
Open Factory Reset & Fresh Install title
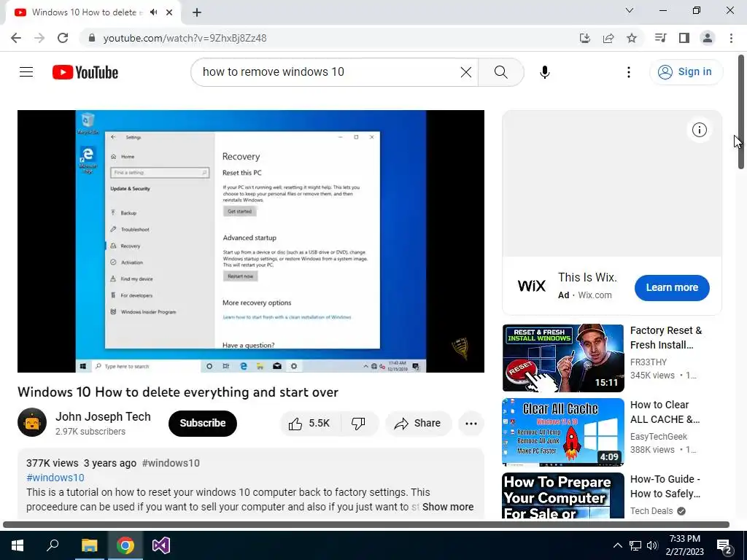665,338
